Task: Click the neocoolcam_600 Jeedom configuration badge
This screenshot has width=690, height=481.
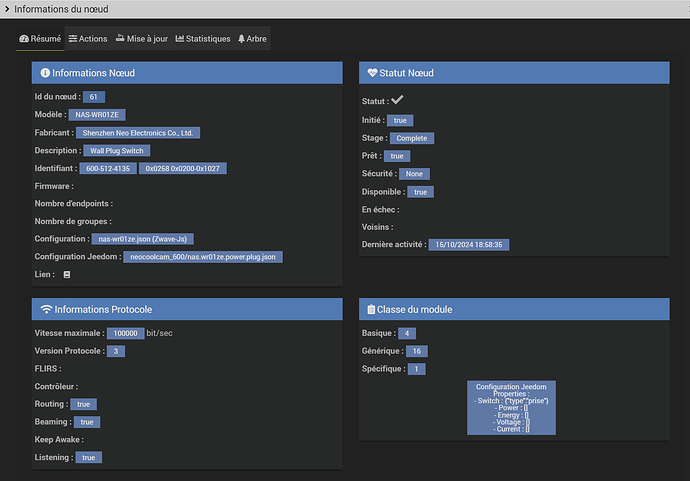Action: click(205, 257)
